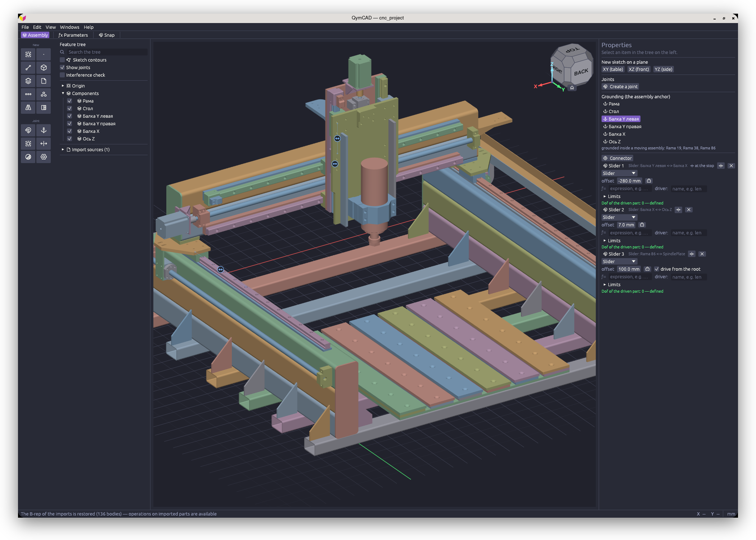The image size is (756, 540).
Task: Expand the Import sources (1) node
Action: point(63,149)
